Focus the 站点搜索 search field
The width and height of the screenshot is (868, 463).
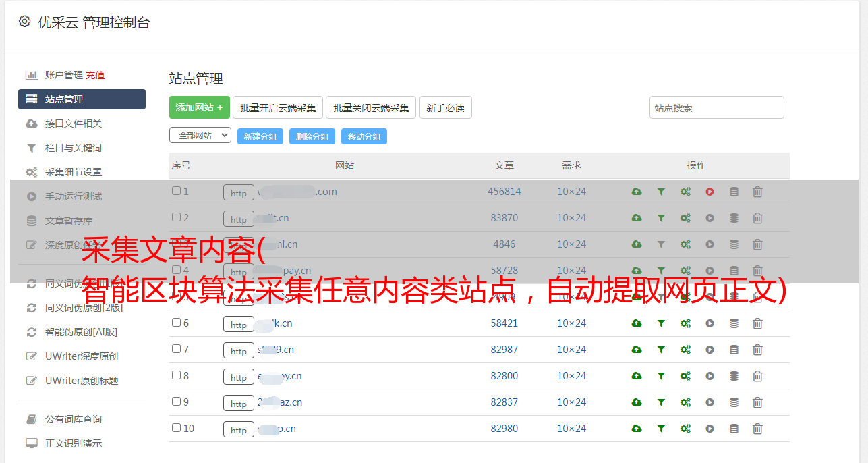click(717, 107)
